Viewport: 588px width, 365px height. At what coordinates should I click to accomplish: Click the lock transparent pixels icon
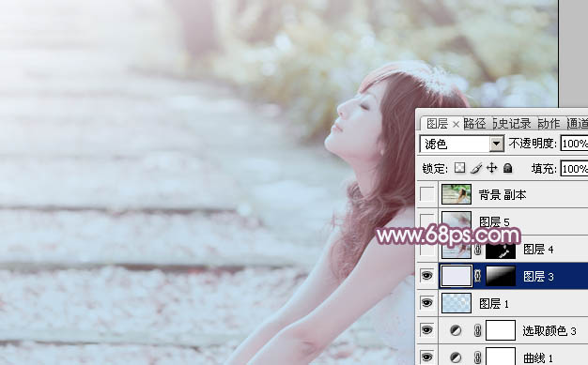click(459, 168)
